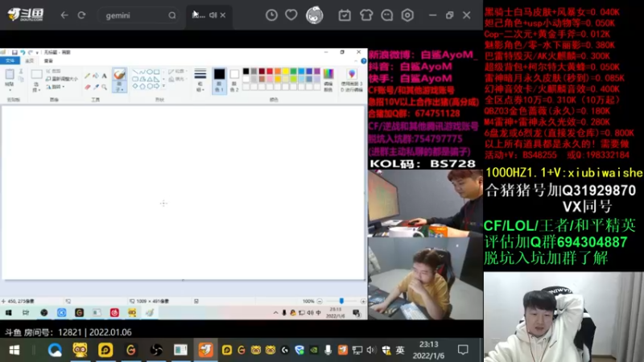Open watch history clock icon
The image size is (644, 362).
(x=271, y=15)
